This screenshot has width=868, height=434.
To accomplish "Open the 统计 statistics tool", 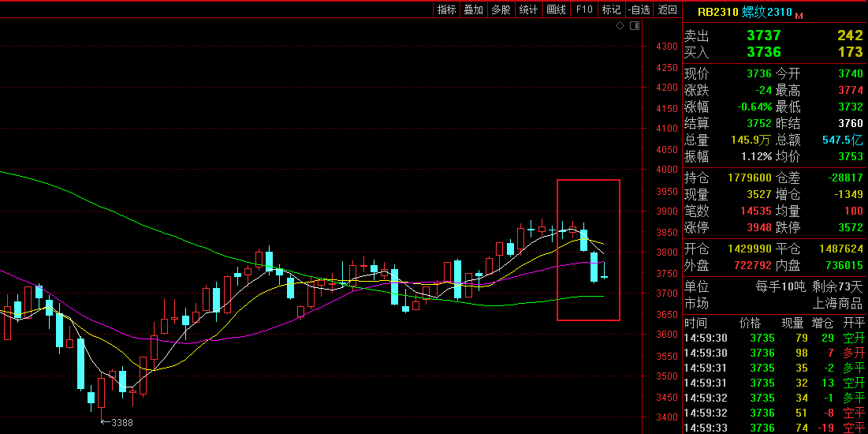I will coord(528,9).
